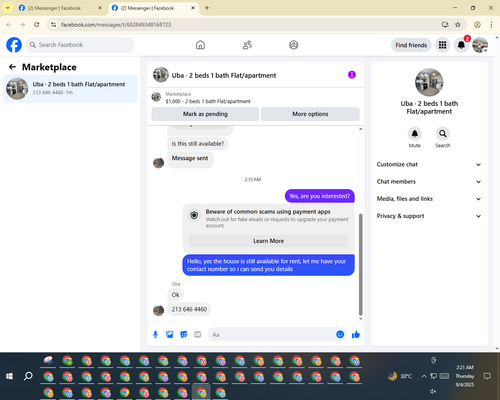
Task: Open the notifications bell in Facebook header
Action: tap(461, 45)
